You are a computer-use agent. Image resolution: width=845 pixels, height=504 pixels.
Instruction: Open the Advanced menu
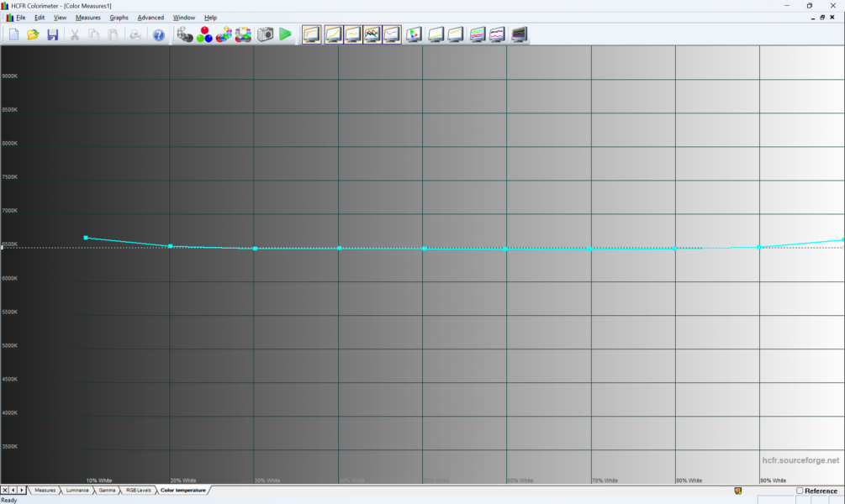[x=151, y=18]
